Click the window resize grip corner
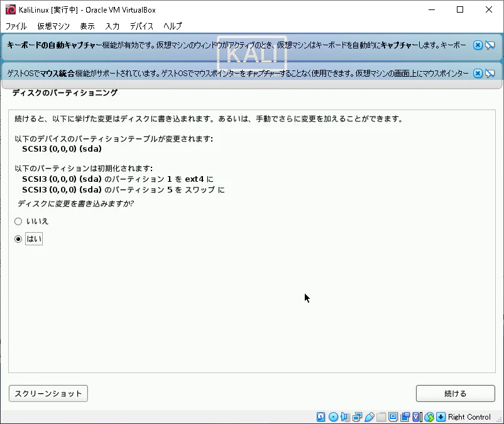 pos(499,420)
